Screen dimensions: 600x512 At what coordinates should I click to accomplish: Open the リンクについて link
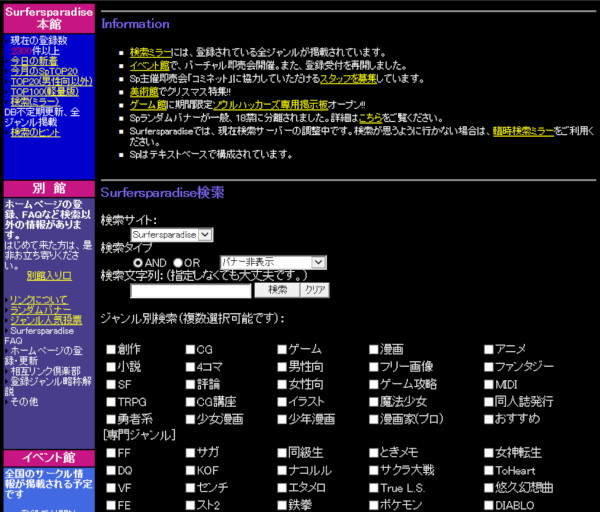pyautogui.click(x=39, y=300)
